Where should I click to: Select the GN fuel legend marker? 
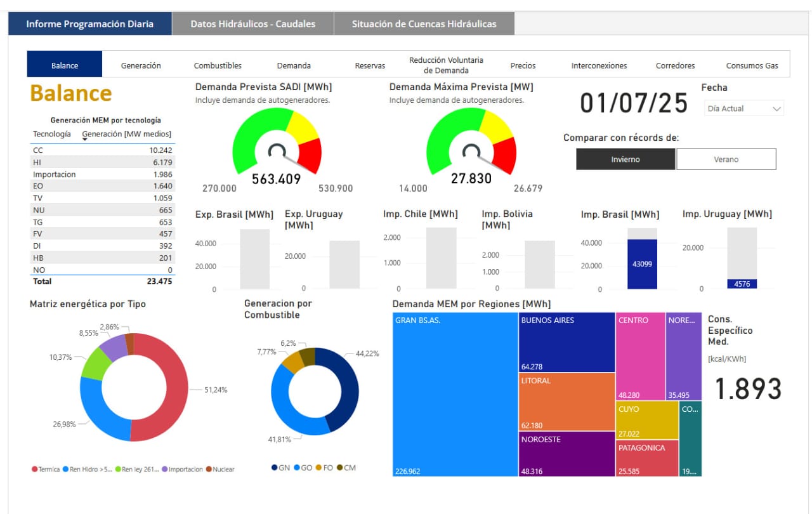tap(274, 468)
